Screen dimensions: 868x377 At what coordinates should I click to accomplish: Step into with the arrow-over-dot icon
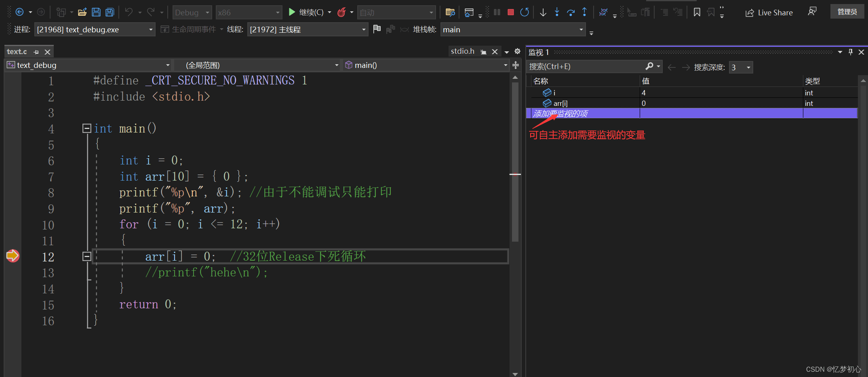557,12
